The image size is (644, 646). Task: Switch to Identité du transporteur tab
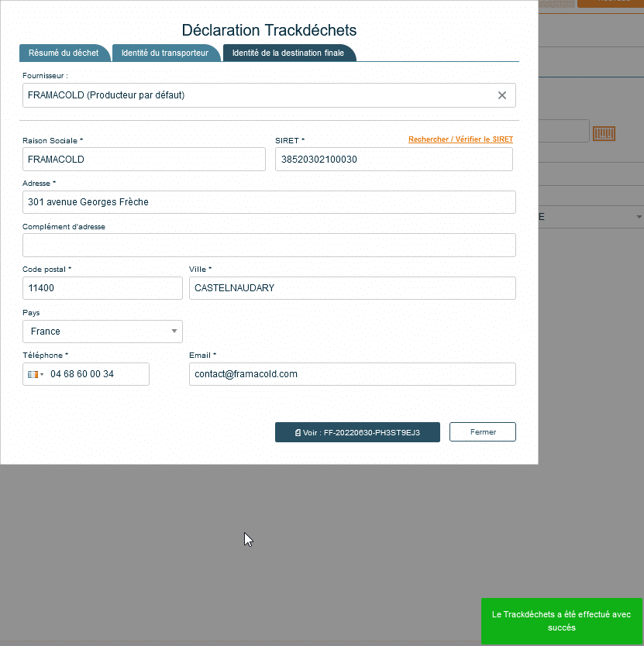[165, 53]
